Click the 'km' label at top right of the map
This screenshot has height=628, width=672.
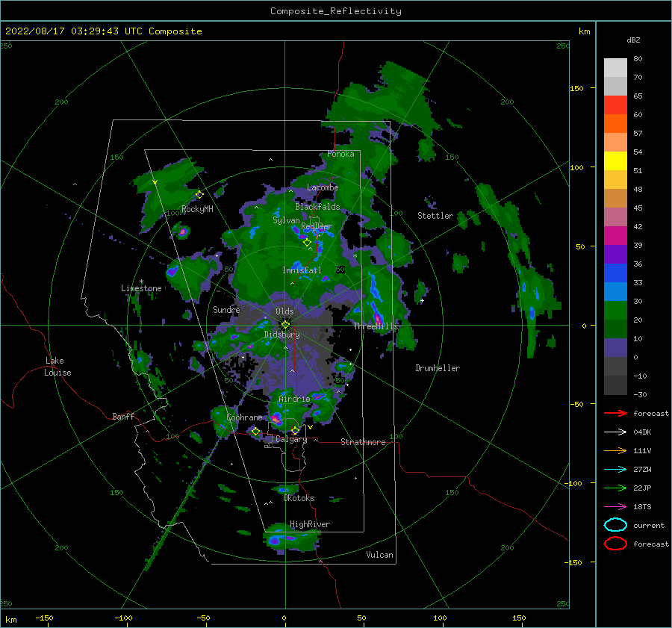pyautogui.click(x=584, y=31)
